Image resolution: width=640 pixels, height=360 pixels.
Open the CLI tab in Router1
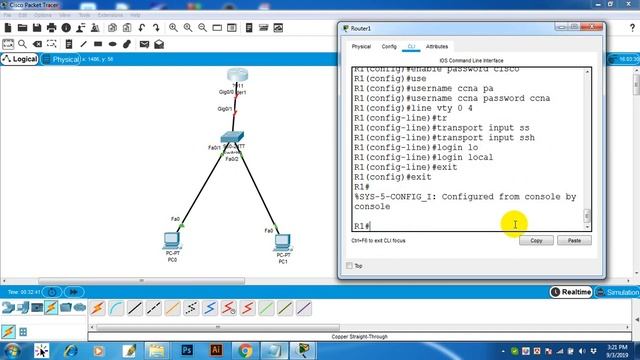(x=411, y=47)
